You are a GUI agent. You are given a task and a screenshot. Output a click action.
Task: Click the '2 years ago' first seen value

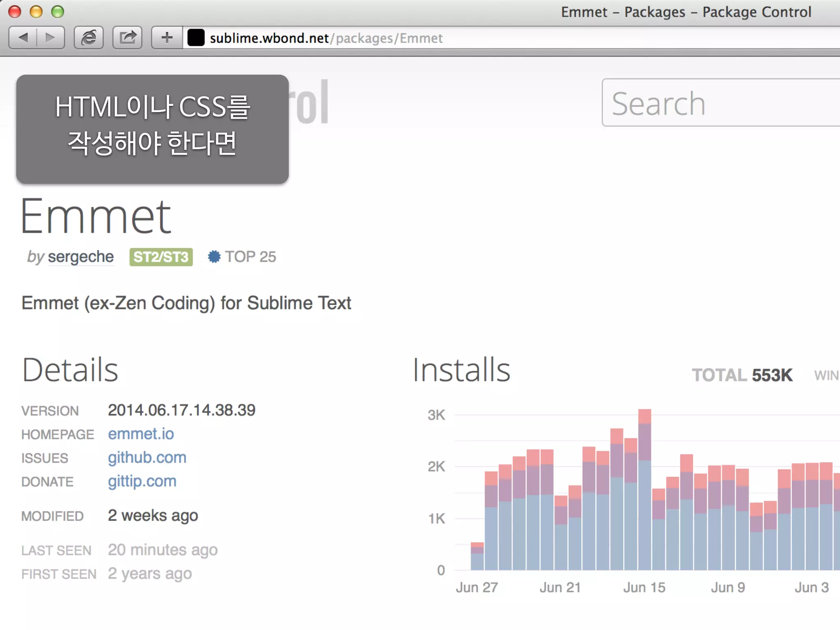[x=150, y=574]
